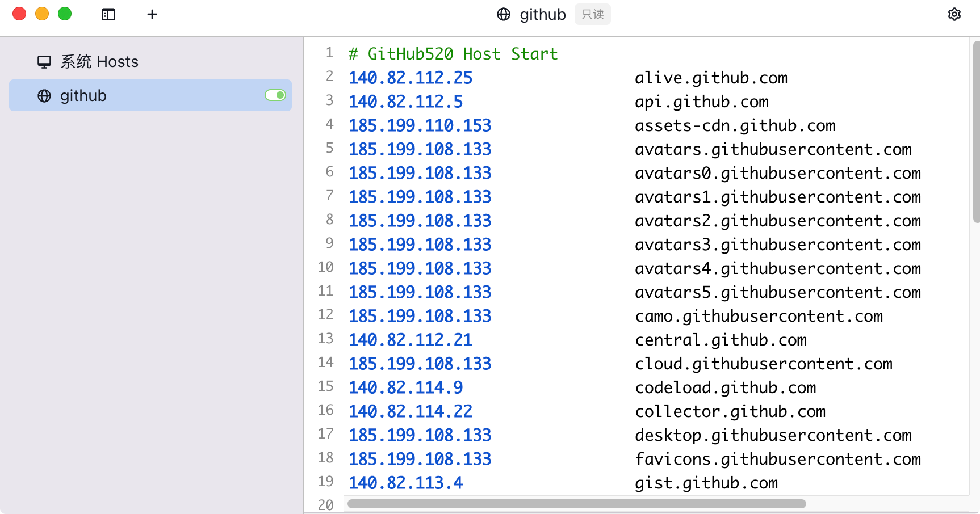Click hostname desktop.githubusercontent.com
Image resolution: width=980 pixels, height=514 pixels.
click(773, 435)
